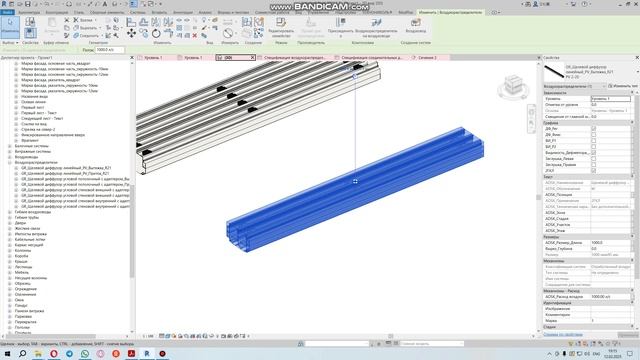Open the Выбор panel dropdown
The image size is (640, 360).
tap(10, 43)
